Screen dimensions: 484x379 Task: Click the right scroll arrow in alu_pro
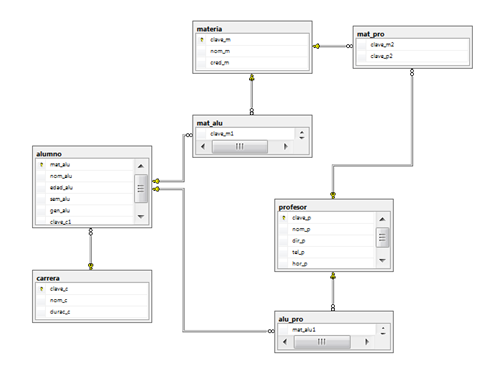(x=367, y=342)
